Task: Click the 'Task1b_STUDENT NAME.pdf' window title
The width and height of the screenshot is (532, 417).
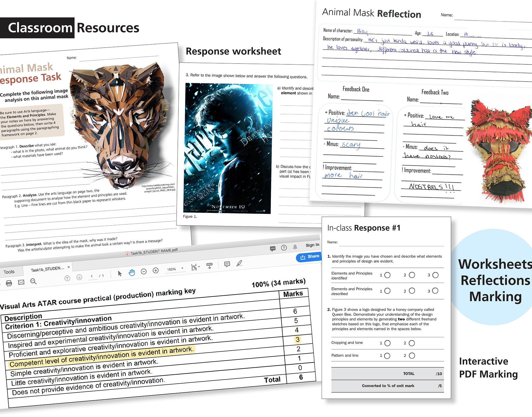Action: 154,252
